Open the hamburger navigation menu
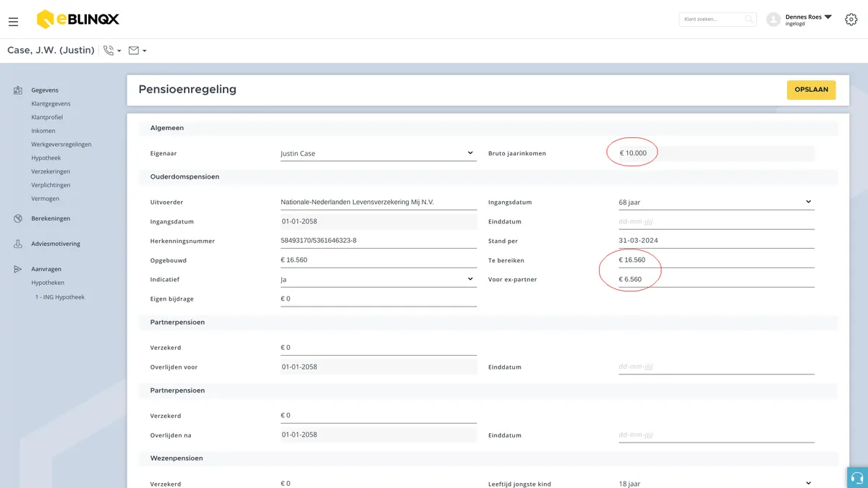 point(13,22)
